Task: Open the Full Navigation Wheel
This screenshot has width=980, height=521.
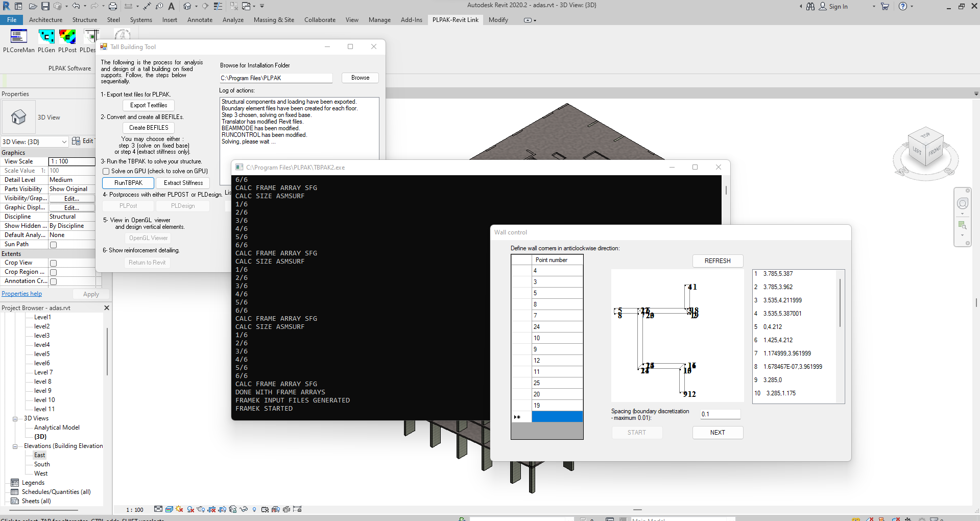Action: (963, 203)
